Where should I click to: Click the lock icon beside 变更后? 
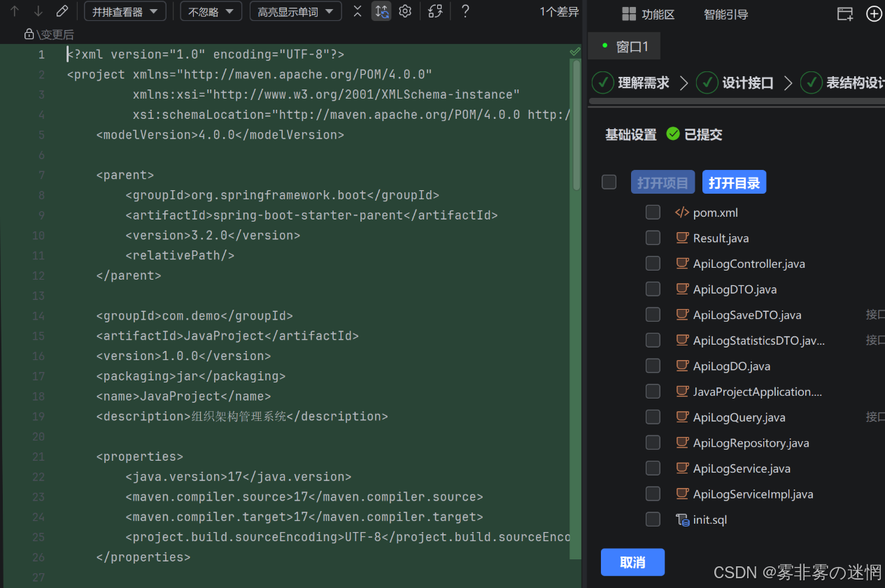pyautogui.click(x=29, y=34)
